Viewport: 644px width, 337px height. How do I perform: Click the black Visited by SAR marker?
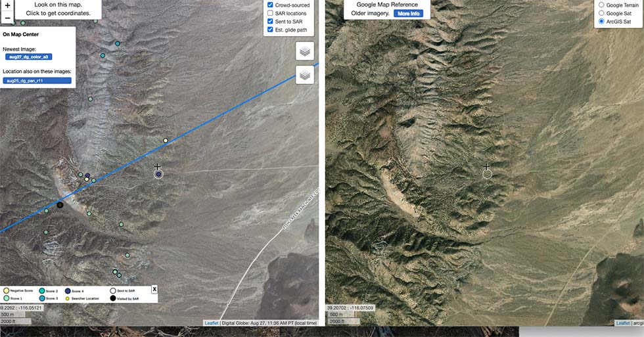pyautogui.click(x=60, y=205)
